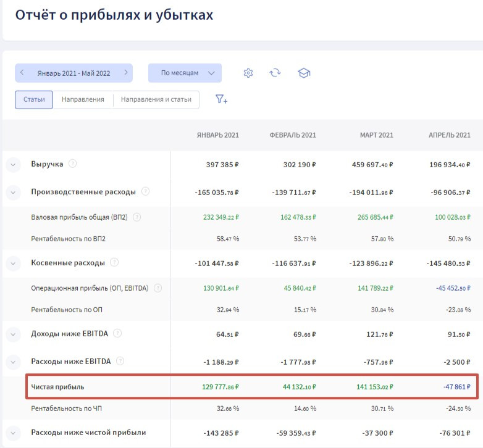Open the report settings gear icon
The height and width of the screenshot is (448, 483).
[248, 73]
